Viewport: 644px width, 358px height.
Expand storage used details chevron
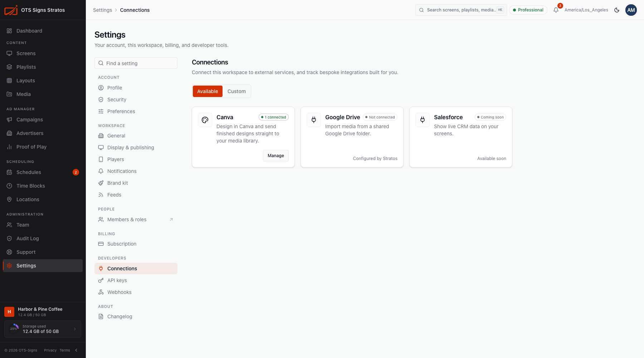pyautogui.click(x=75, y=329)
